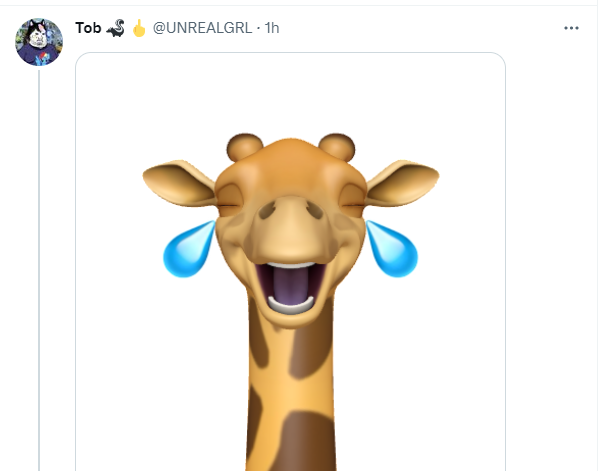The image size is (599, 471).
Task: Click the giraffe's left ear
Action: click(179, 183)
